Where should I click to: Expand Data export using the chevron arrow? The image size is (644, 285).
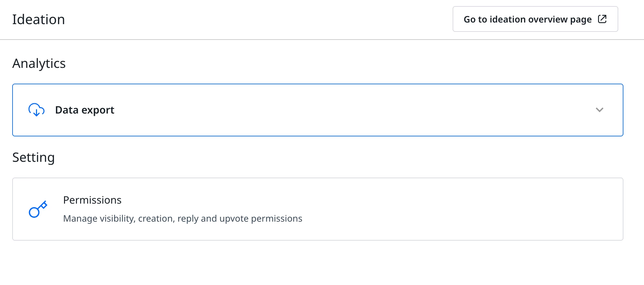599,110
